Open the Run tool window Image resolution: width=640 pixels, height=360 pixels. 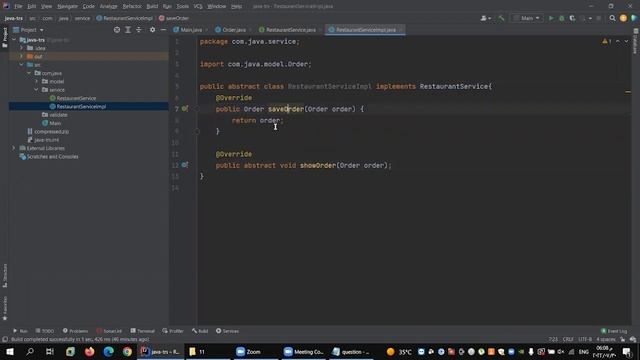click(x=20, y=331)
